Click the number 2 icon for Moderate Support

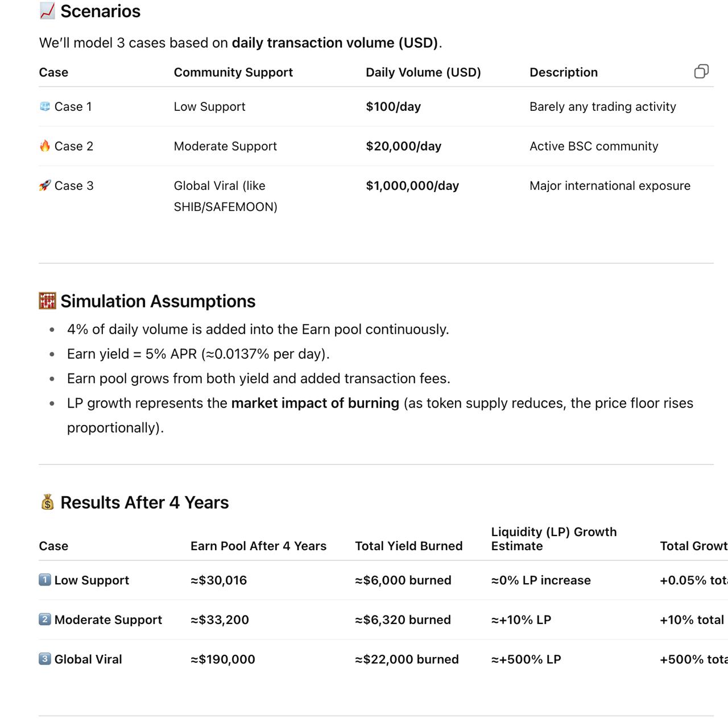[45, 620]
